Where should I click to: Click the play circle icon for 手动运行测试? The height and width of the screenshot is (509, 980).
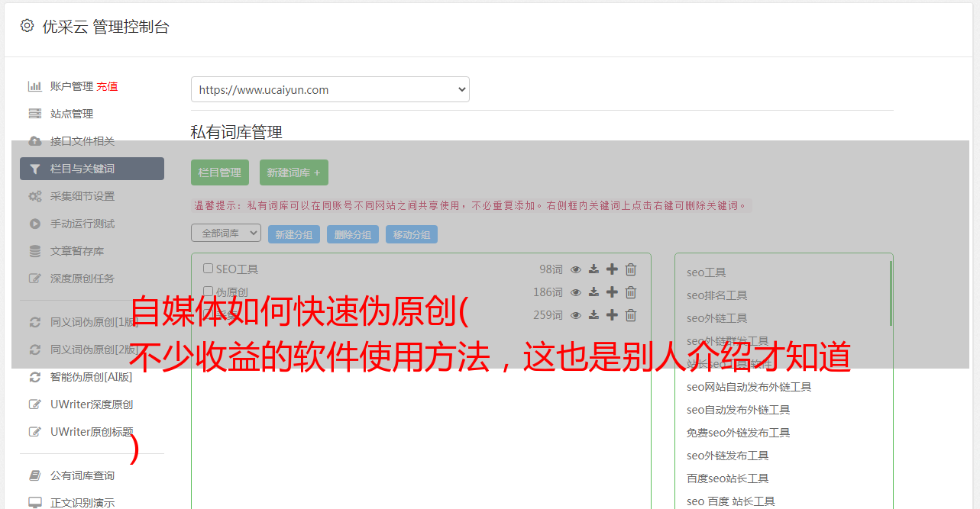[35, 224]
